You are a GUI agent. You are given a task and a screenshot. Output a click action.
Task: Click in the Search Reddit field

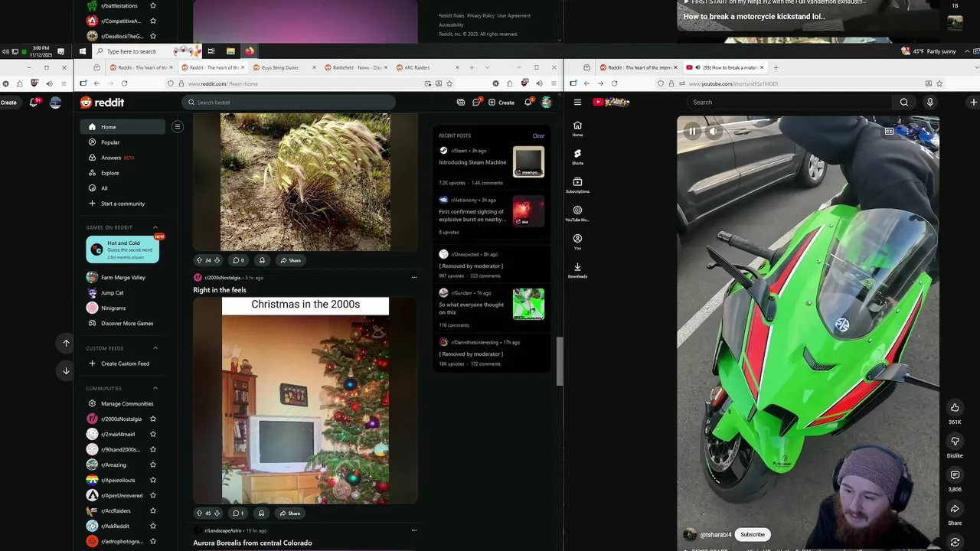point(289,103)
